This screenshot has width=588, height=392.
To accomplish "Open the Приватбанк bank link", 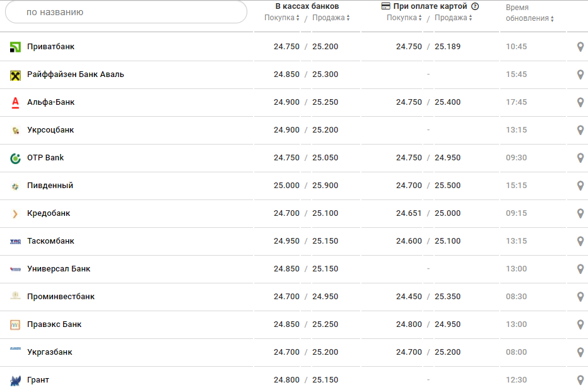I will [51, 47].
